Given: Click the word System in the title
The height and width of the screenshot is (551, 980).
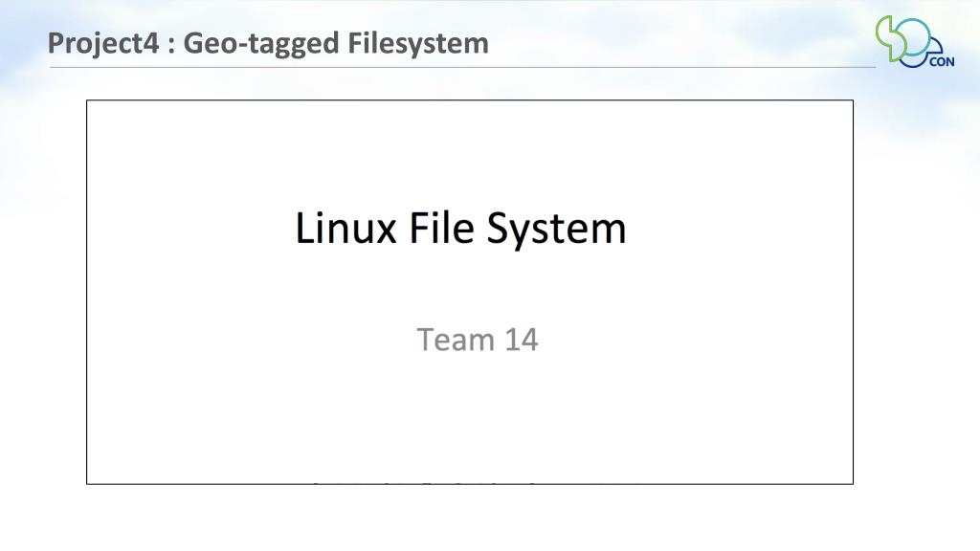Looking at the screenshot, I should click(x=556, y=230).
